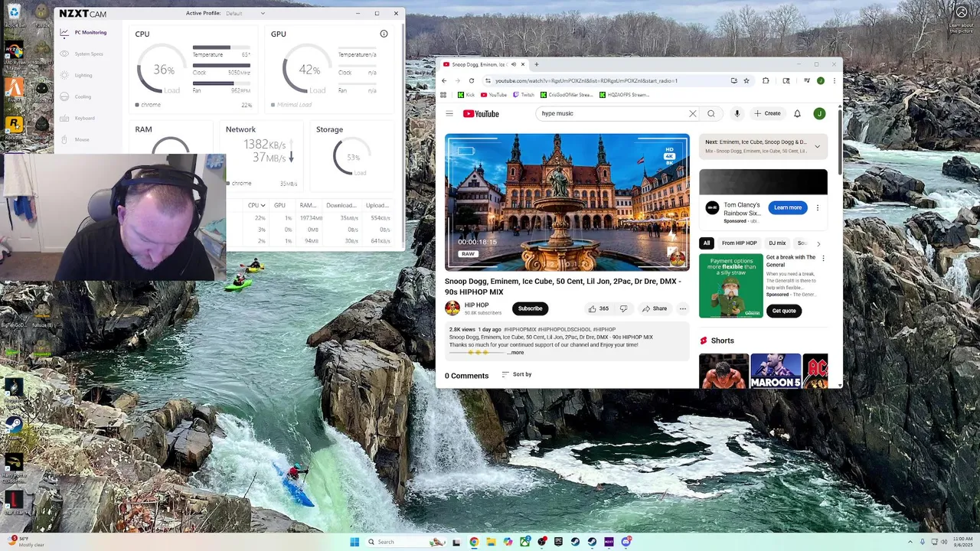Open Rainbow Six ad options menu
This screenshot has height=551, width=980.
tap(817, 207)
